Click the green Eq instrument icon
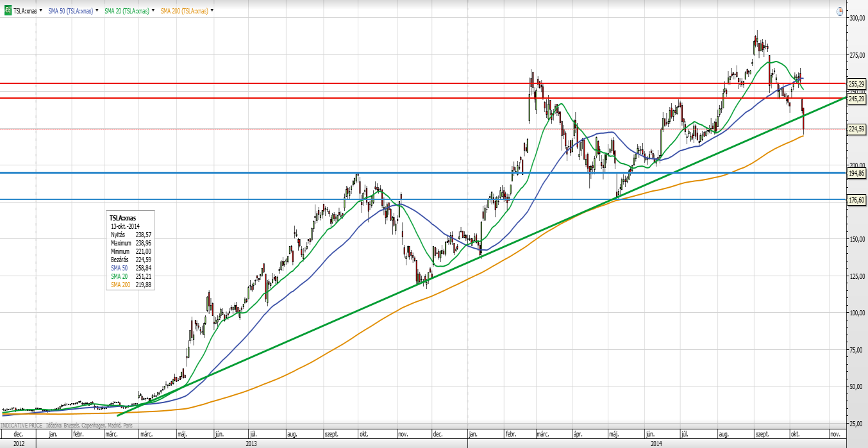The image size is (868, 448). [x=9, y=11]
